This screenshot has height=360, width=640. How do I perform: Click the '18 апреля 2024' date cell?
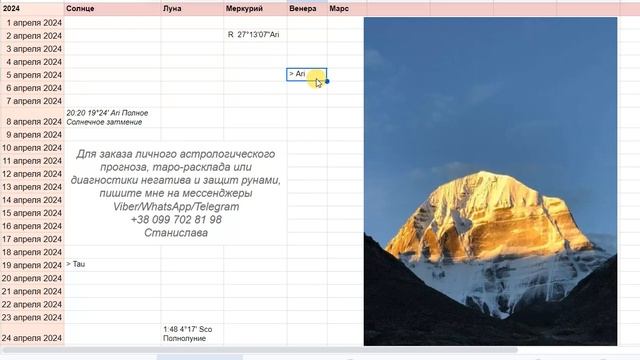click(x=32, y=252)
